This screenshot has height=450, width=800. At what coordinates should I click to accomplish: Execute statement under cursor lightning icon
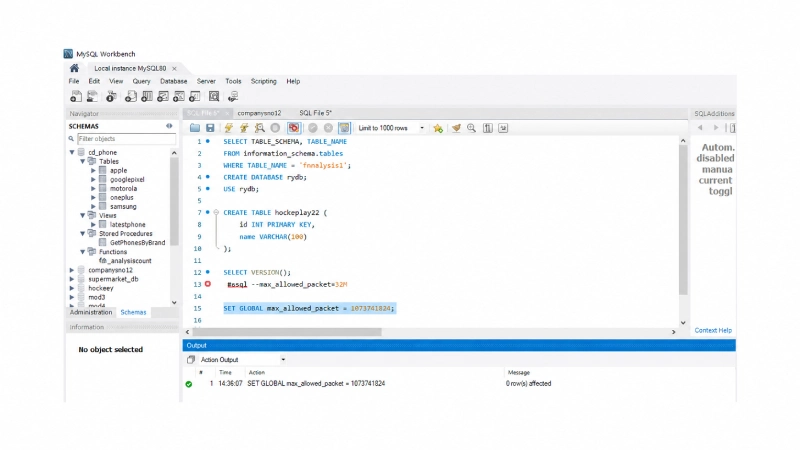click(244, 128)
